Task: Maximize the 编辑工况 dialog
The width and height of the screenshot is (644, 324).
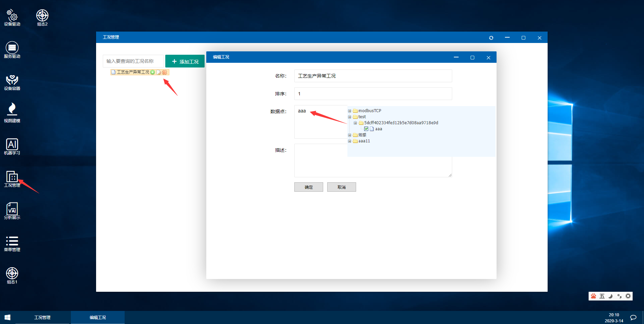Action: coord(472,57)
